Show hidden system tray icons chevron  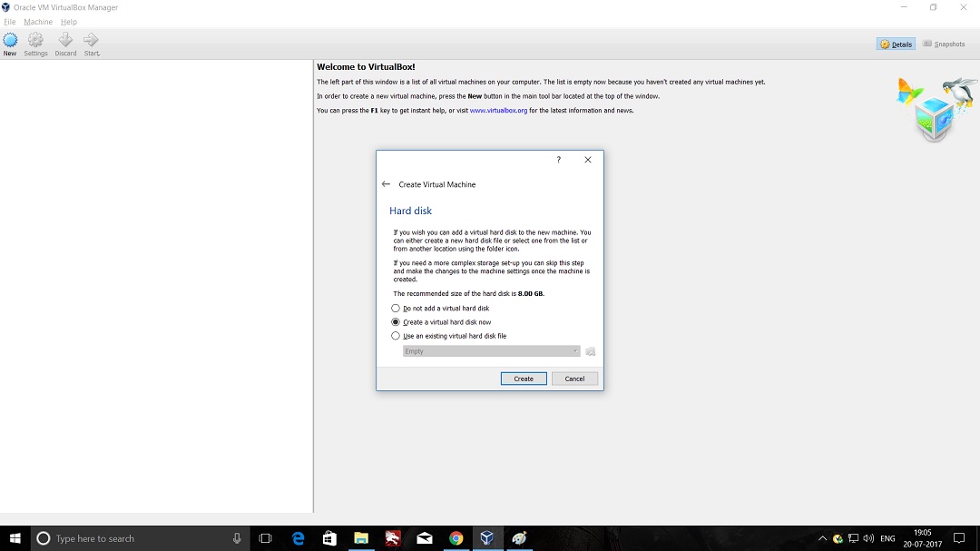[822, 538]
